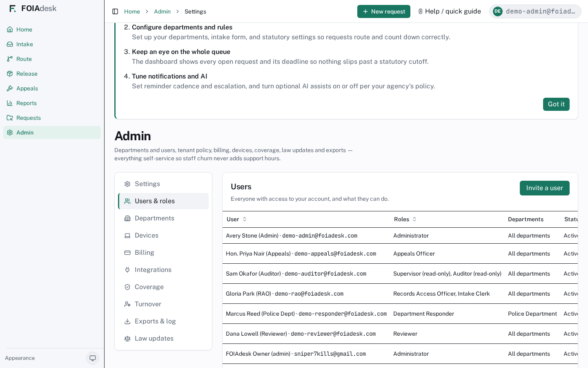Select Sam Okafor (Auditor) user row
Image resolution: width=588 pixels, height=368 pixels.
pyautogui.click(x=400, y=274)
